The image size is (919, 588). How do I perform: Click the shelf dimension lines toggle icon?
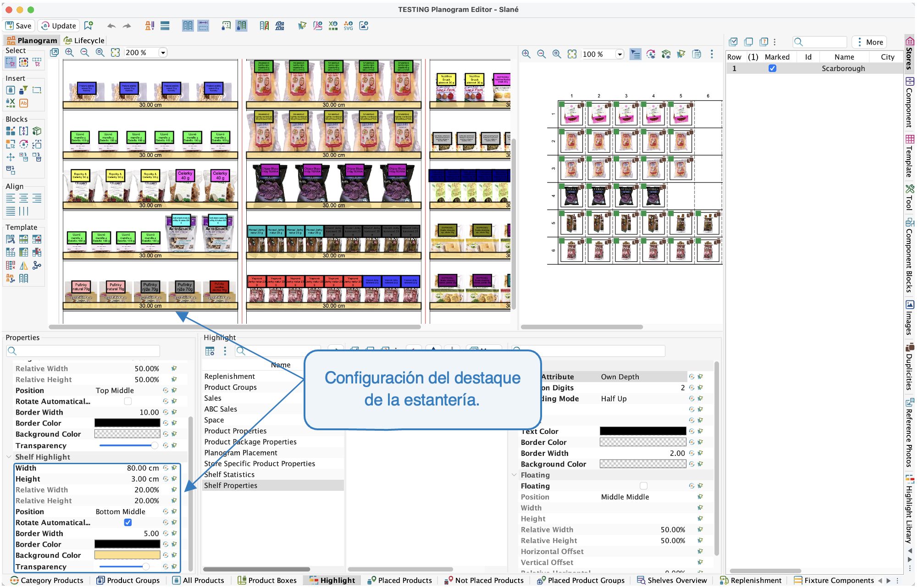pos(203,26)
